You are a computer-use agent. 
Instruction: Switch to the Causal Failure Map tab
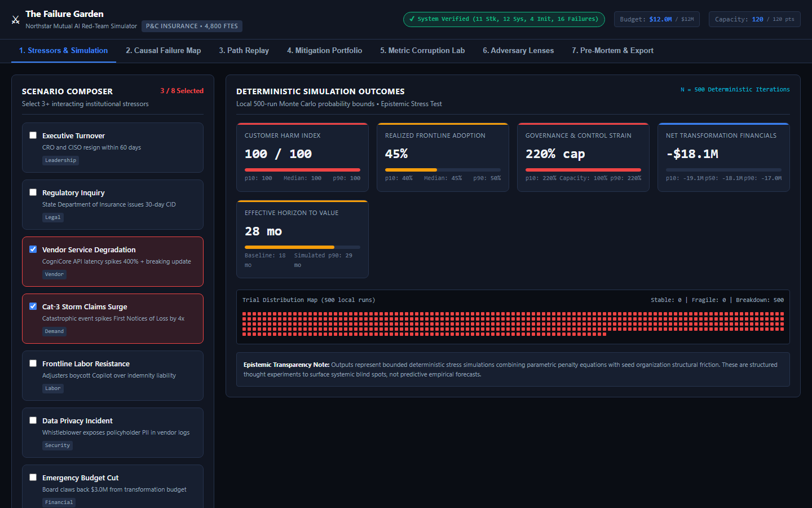[x=164, y=51]
